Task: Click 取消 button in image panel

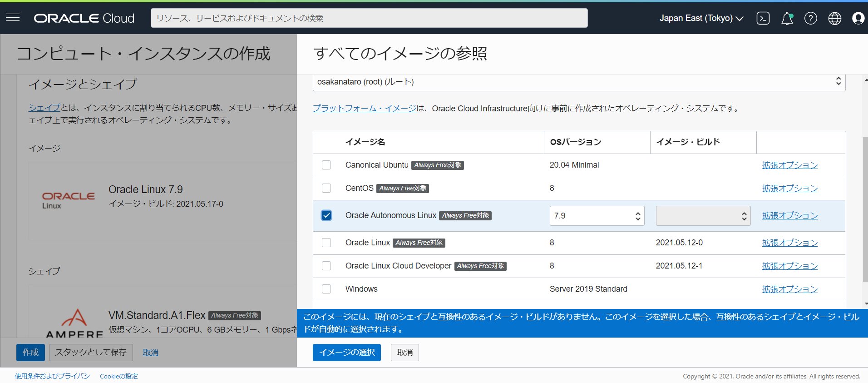Action: 405,353
